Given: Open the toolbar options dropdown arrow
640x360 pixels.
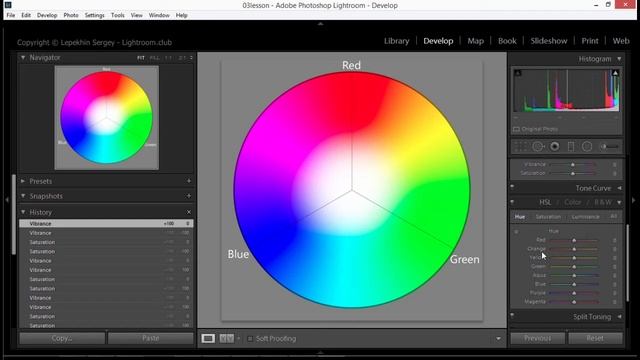Looking at the screenshot, I should coord(498,339).
